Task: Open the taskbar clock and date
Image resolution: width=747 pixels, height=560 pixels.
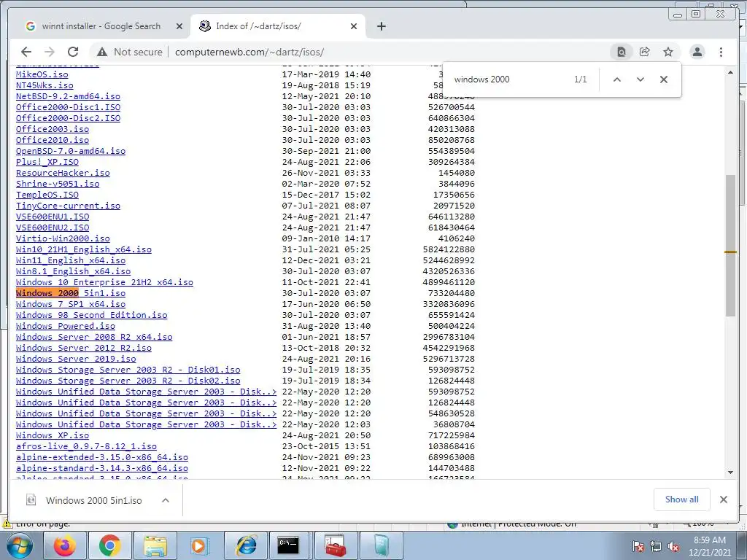Action: click(x=710, y=545)
